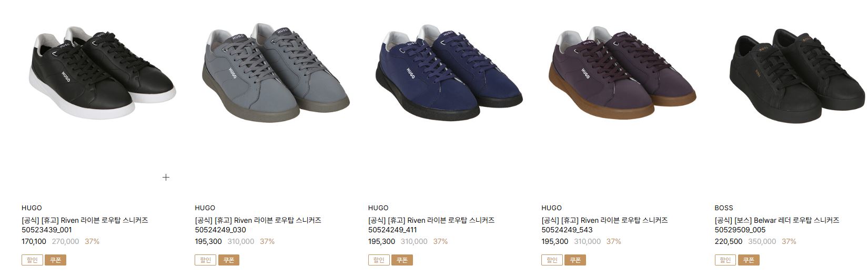Viewport: 868px width, 275px height.
Task: Open product title 50524249_543 Riven sneakers
Action: click(604, 225)
